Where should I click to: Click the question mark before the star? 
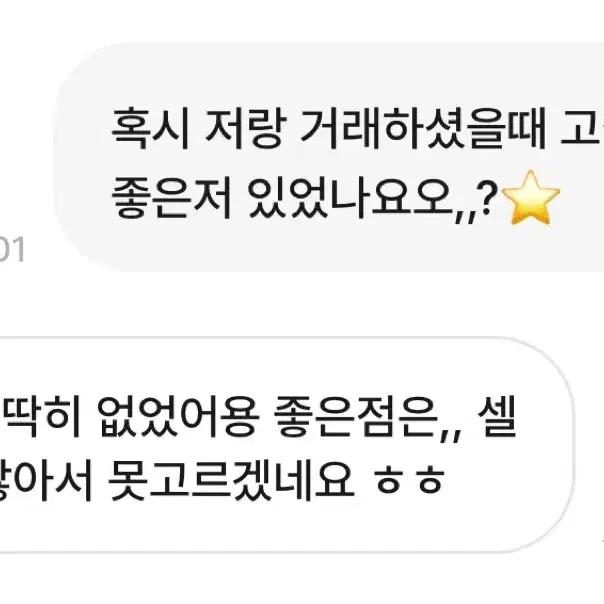(488, 196)
